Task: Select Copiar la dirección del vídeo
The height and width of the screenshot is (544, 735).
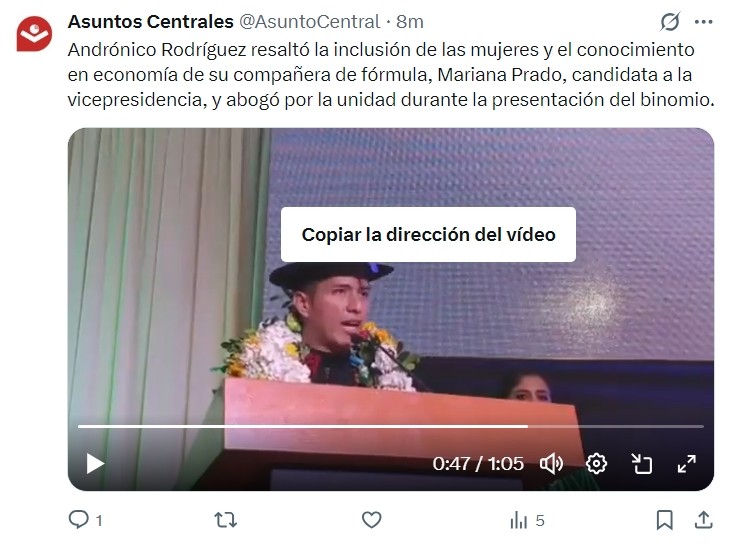Action: tap(428, 234)
